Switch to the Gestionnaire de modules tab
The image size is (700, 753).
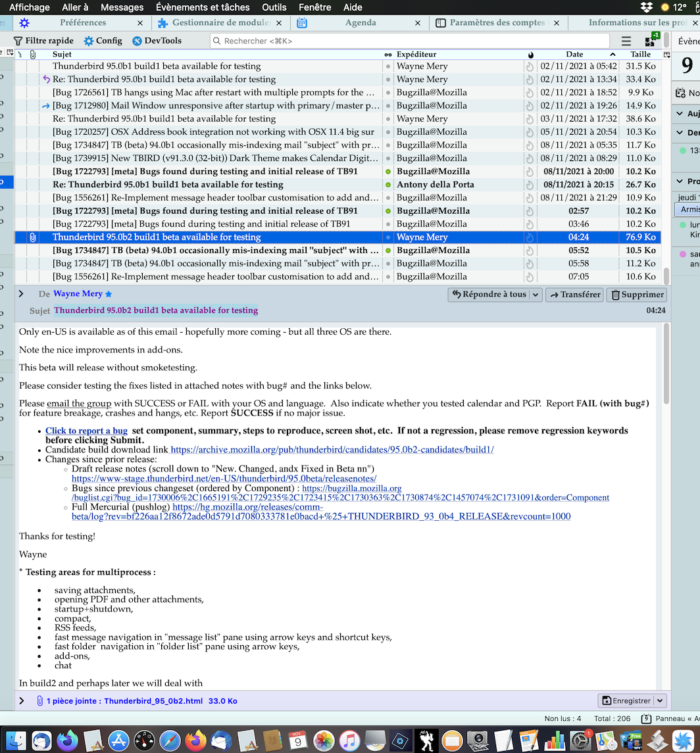pos(221,22)
